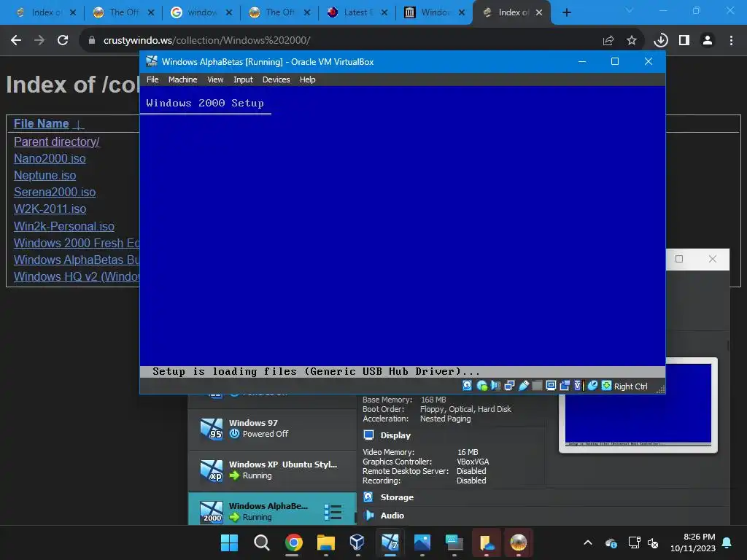Click the running VM icon in taskbar

coord(390,542)
